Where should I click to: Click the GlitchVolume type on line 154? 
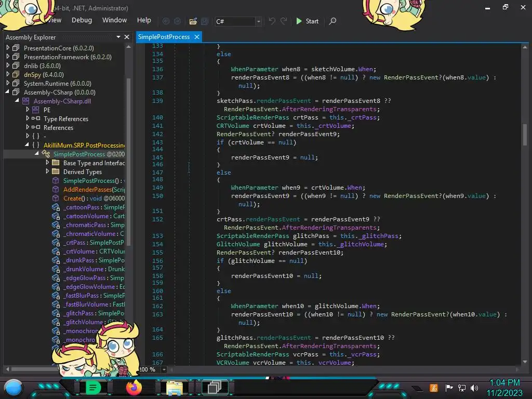pyautogui.click(x=238, y=244)
